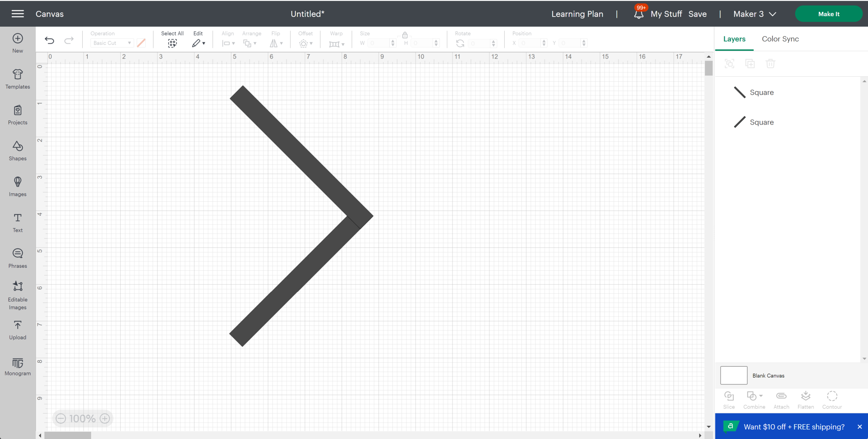The width and height of the screenshot is (868, 439).
Task: Click the Select All icon
Action: pos(172,43)
